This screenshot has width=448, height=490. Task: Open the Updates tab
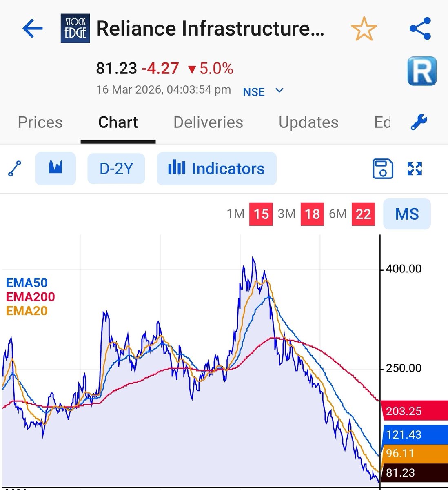(308, 122)
